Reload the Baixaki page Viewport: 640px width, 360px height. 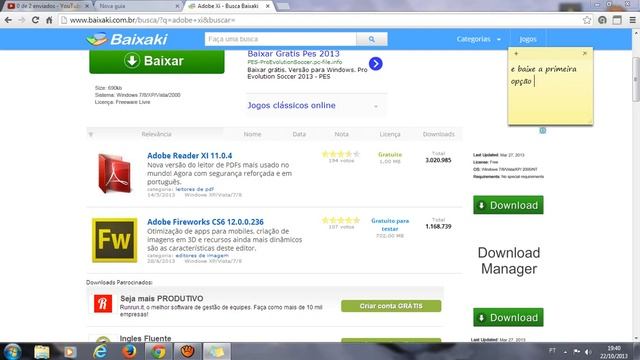coord(36,20)
